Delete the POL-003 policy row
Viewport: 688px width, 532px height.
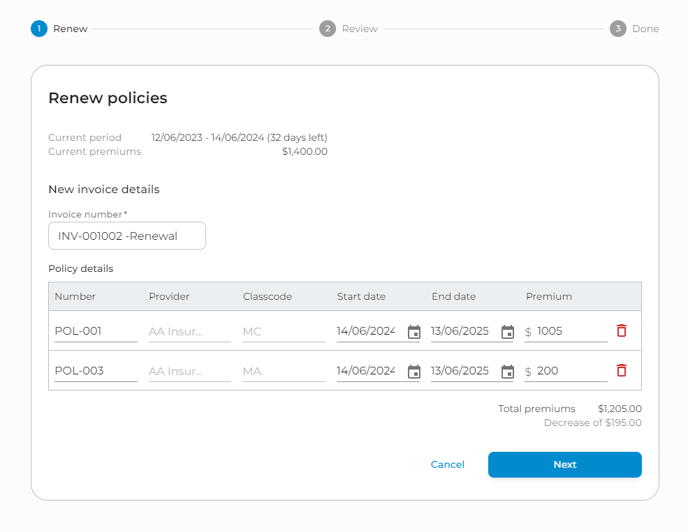621,370
